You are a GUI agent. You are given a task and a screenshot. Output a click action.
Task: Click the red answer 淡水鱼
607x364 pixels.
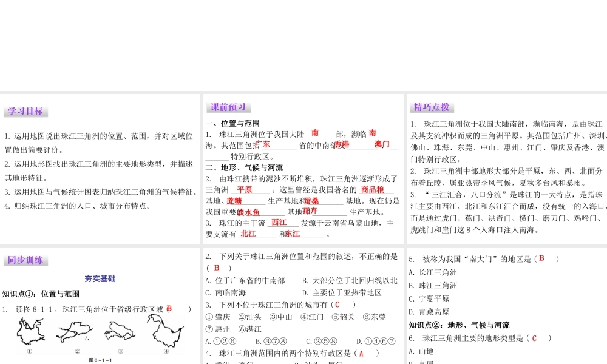[248, 212]
